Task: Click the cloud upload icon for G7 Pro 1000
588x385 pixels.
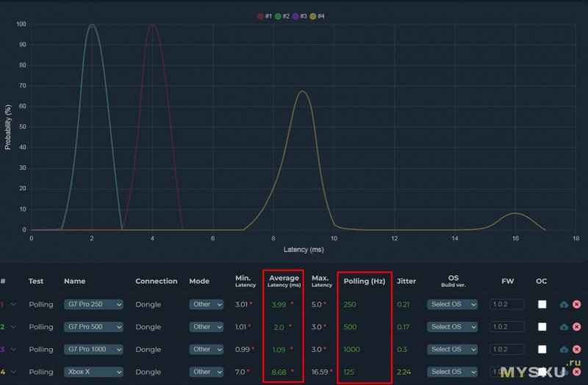Action: click(564, 350)
